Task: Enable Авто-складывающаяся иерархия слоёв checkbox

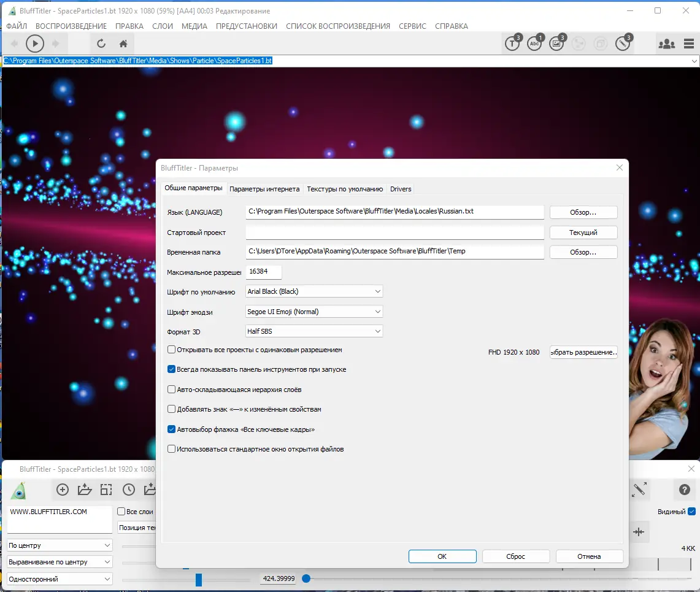Action: (171, 390)
